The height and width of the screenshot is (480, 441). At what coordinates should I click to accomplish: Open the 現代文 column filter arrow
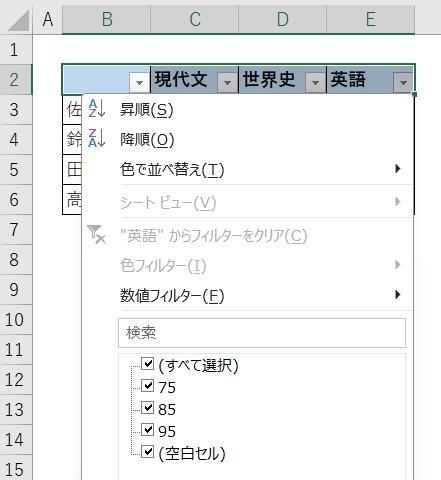click(227, 82)
